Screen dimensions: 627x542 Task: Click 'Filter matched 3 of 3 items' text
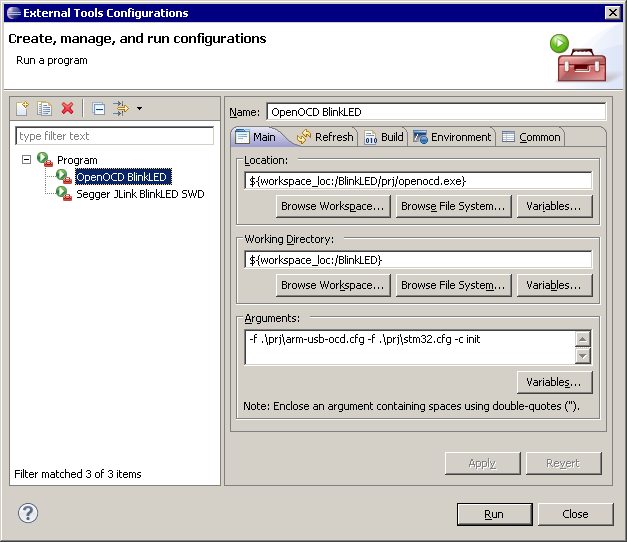click(78, 474)
